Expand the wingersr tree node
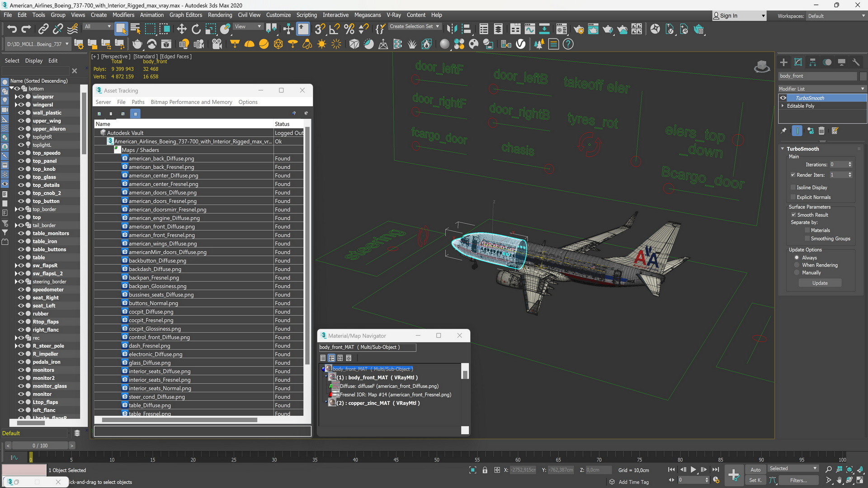The image size is (868, 488). (x=16, y=97)
